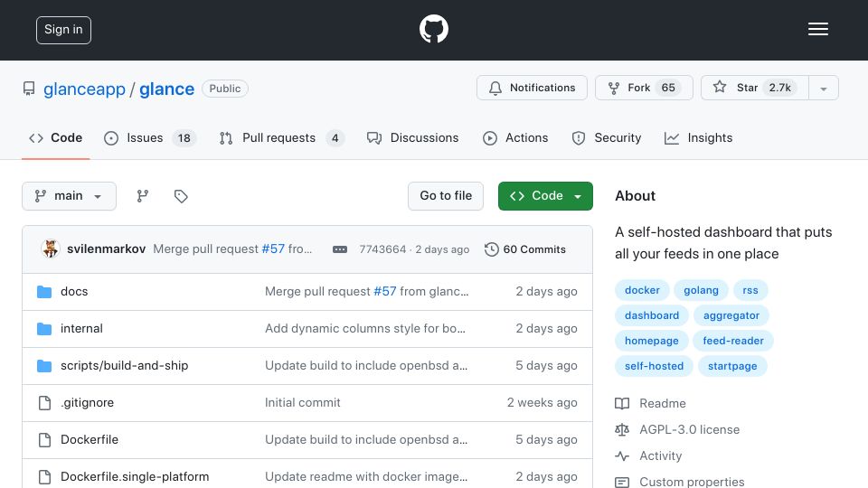Fork the repository
868x488 pixels.
tap(644, 88)
